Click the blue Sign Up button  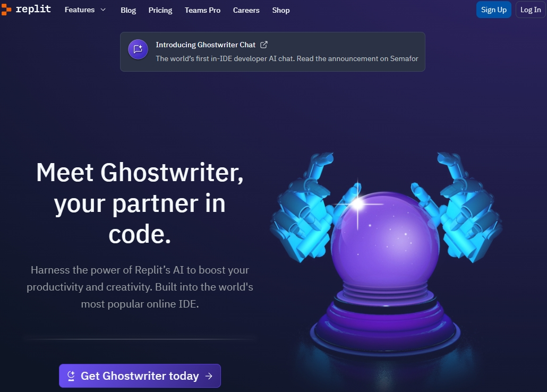(x=493, y=10)
